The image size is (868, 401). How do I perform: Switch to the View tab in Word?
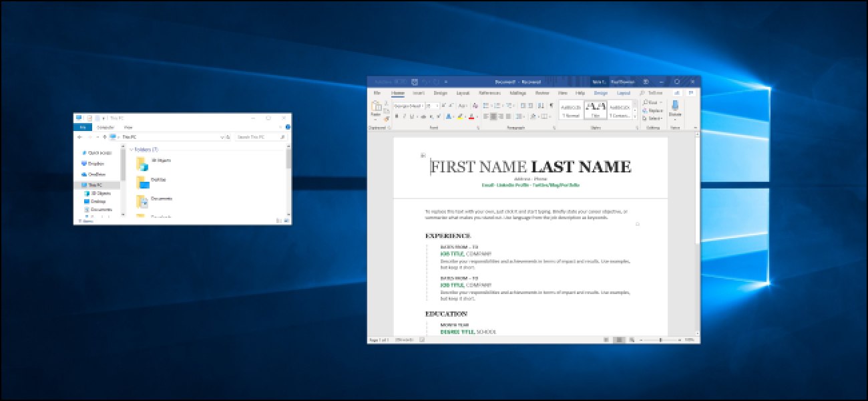pos(563,93)
